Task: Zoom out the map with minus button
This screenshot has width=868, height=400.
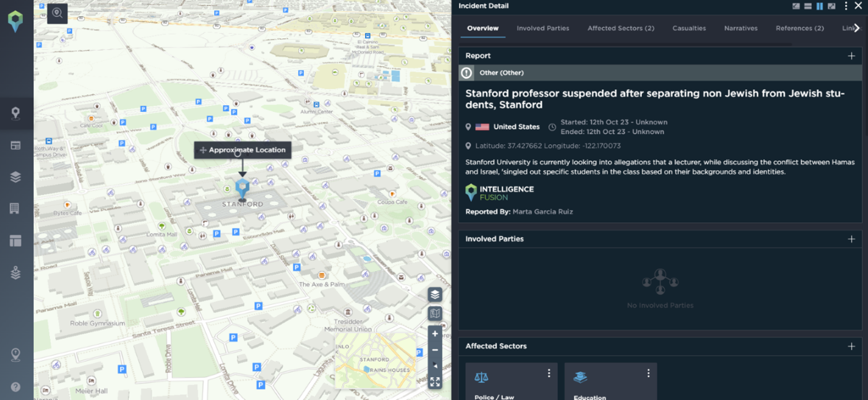Action: 435,350
